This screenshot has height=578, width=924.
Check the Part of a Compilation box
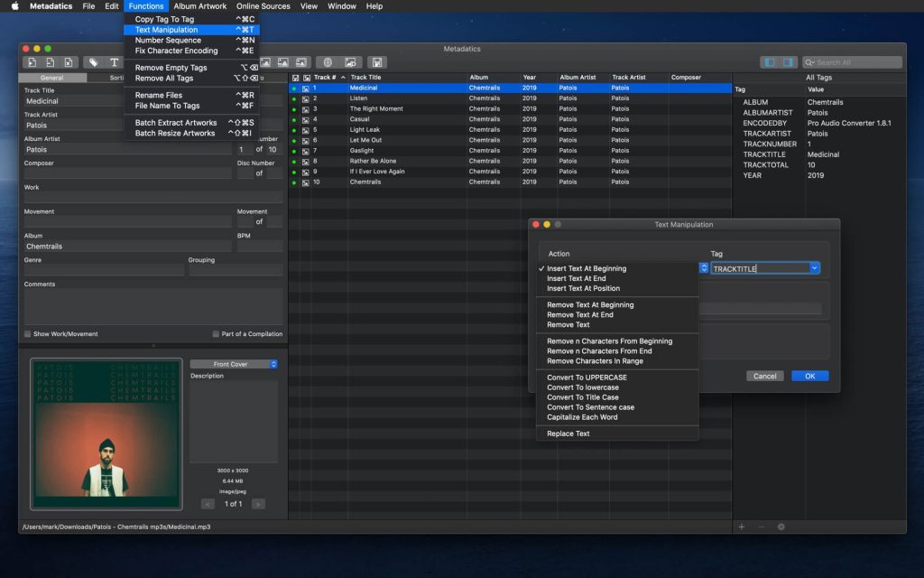216,334
